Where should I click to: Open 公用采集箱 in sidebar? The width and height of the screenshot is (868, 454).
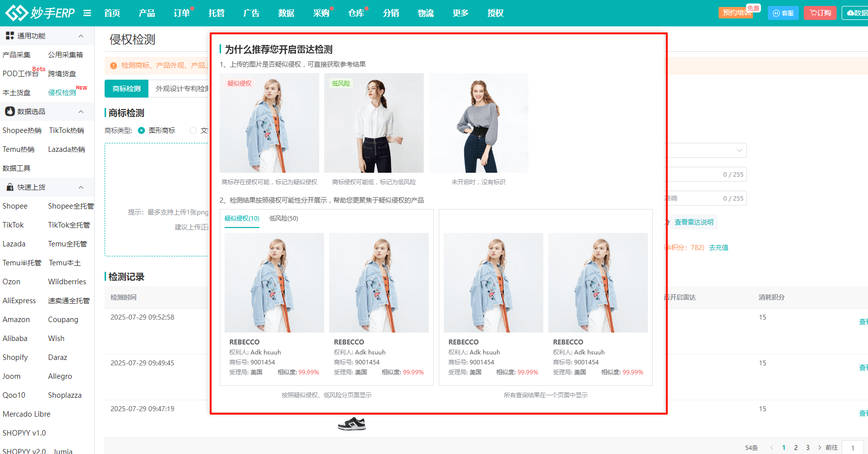pos(66,55)
